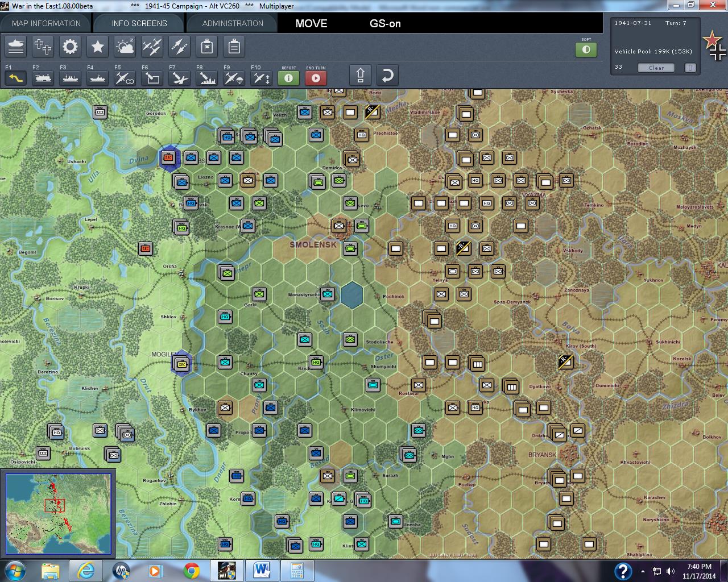Select F4 amphibious ship mode
The image size is (728, 582).
(x=98, y=77)
